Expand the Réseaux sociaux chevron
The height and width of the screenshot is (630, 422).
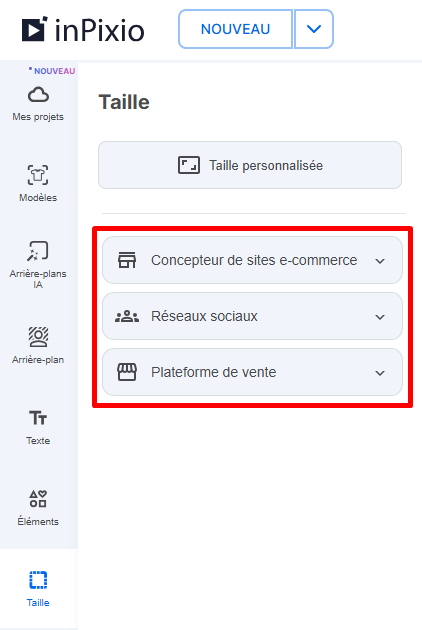click(380, 317)
